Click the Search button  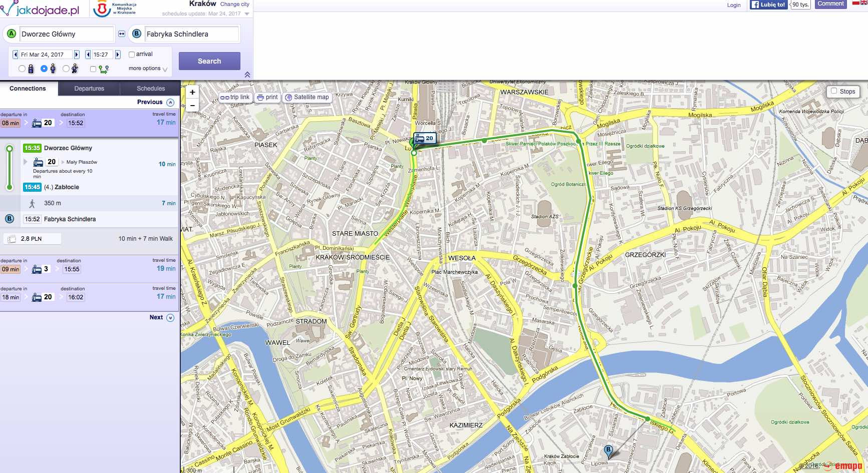pos(209,61)
